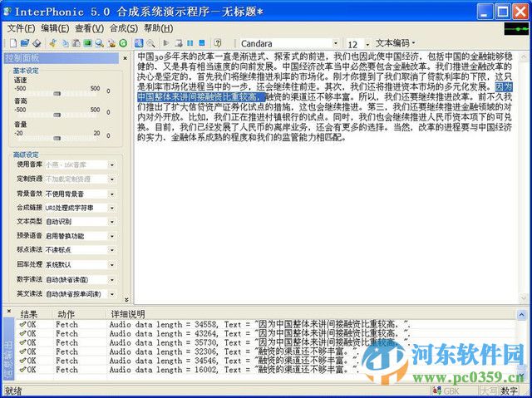532x398 pixels.
Task: Select the log row with length 16002
Action: click(266, 370)
